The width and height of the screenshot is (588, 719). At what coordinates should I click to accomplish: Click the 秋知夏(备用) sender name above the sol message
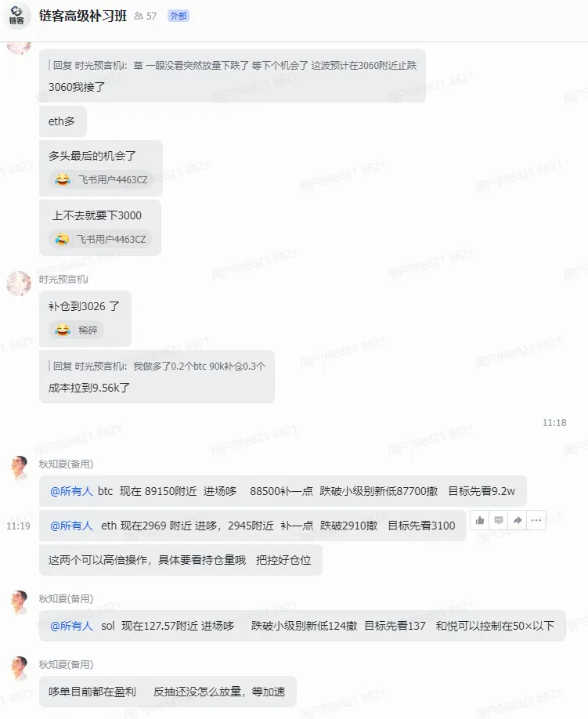66,599
